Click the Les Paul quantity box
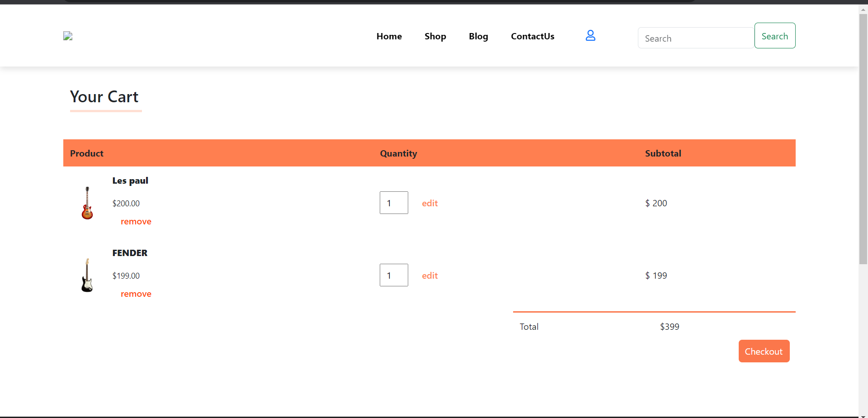The width and height of the screenshot is (868, 418). pos(394,203)
